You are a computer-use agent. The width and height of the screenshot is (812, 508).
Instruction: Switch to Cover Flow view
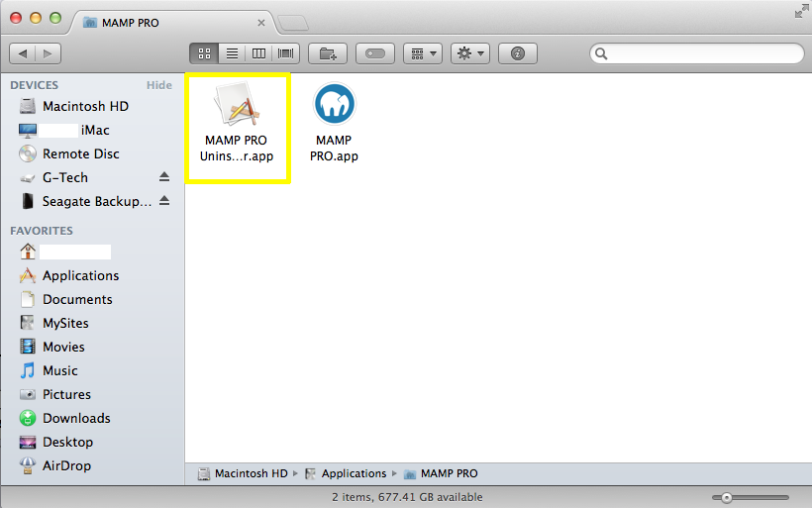pos(286,53)
